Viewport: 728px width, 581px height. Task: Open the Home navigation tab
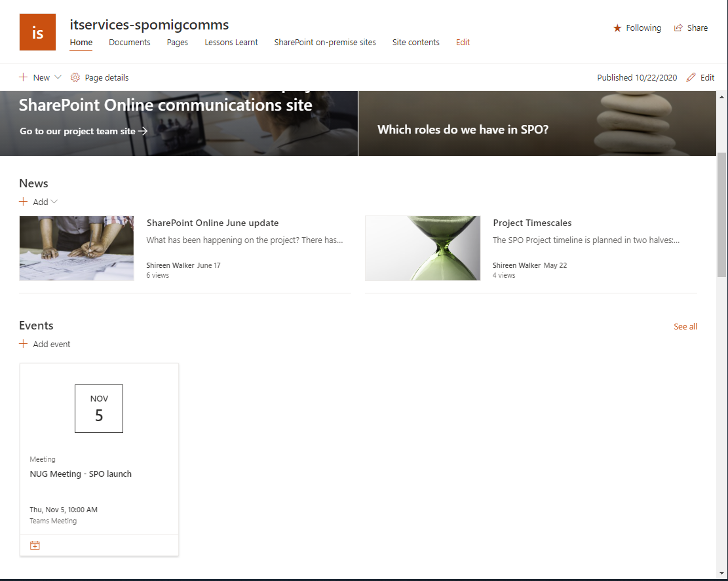pos(81,42)
